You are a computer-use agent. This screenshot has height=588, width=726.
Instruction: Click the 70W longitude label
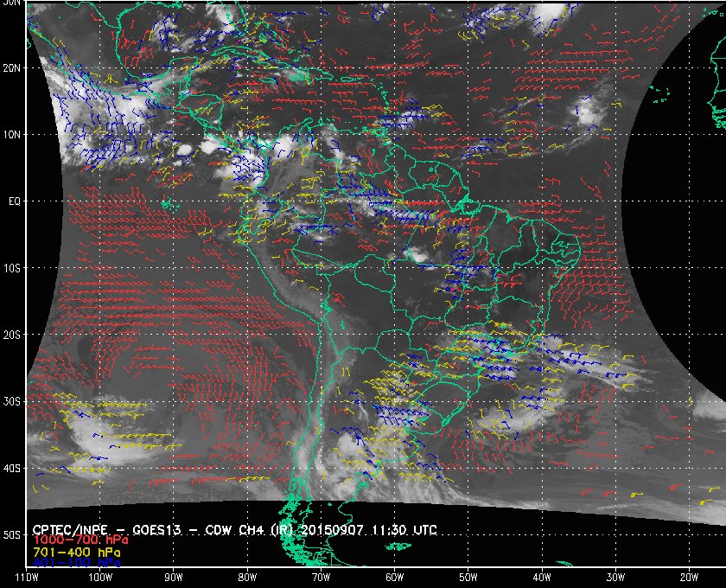click(321, 578)
